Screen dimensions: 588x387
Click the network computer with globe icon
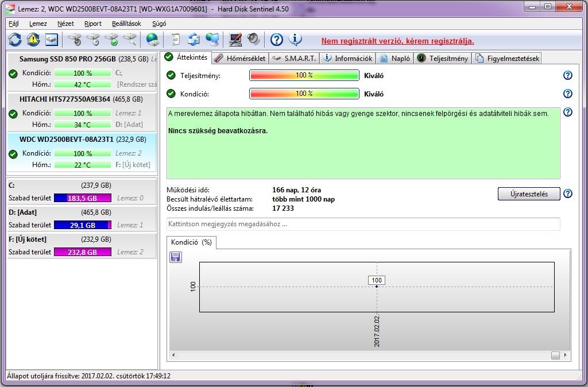[x=212, y=40]
